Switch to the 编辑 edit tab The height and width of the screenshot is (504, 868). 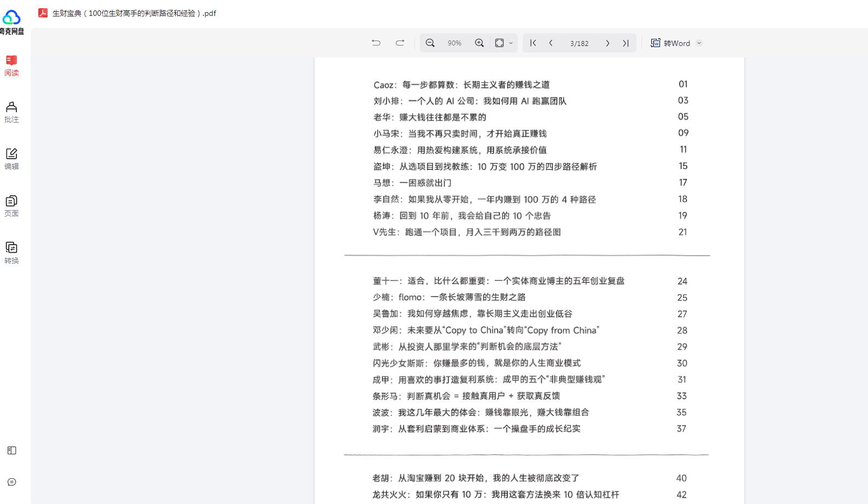pos(11,159)
